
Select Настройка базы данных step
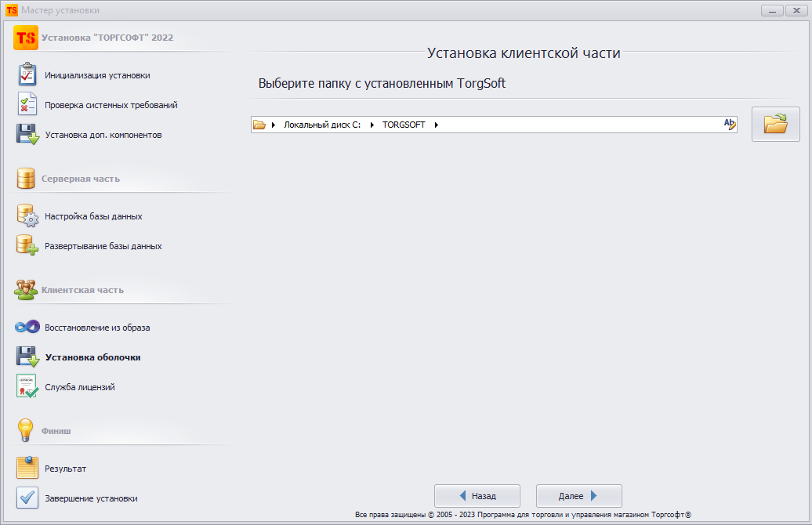point(93,216)
